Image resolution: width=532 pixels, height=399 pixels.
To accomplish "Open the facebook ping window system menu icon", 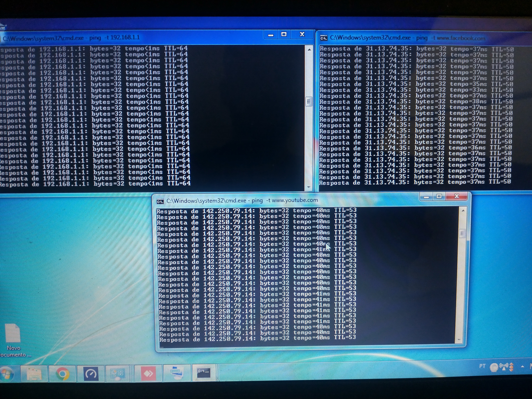I will pyautogui.click(x=324, y=38).
